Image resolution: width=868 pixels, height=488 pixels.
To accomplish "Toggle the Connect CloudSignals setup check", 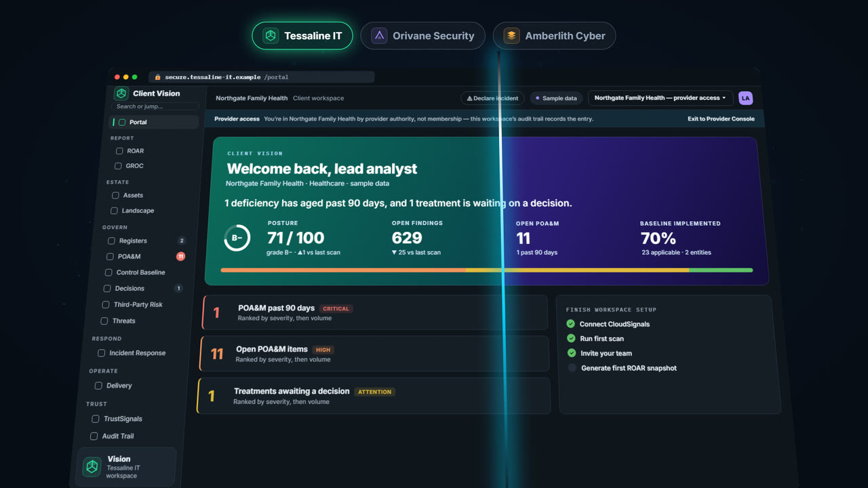I will [x=571, y=324].
